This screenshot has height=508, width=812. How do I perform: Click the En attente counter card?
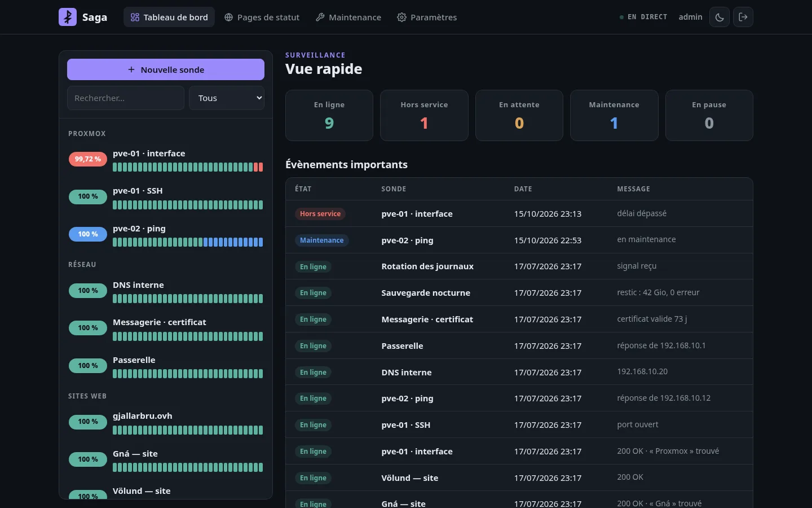(519, 115)
